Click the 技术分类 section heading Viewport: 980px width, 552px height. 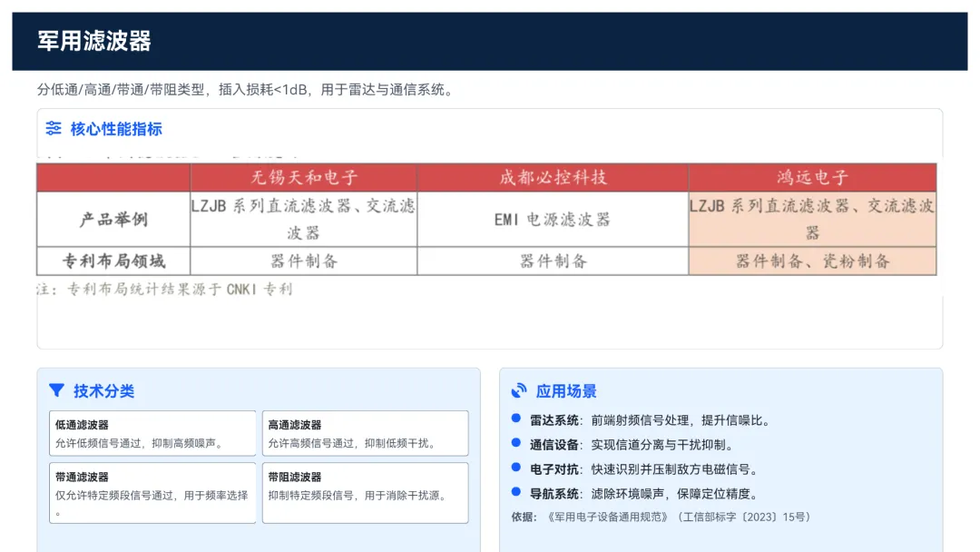pyautogui.click(x=103, y=391)
